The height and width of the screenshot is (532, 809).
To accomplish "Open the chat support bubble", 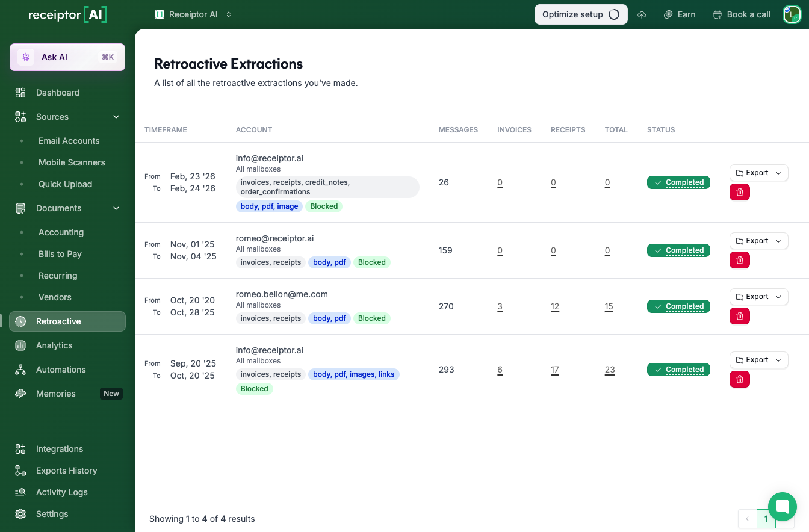I will 782,506.
